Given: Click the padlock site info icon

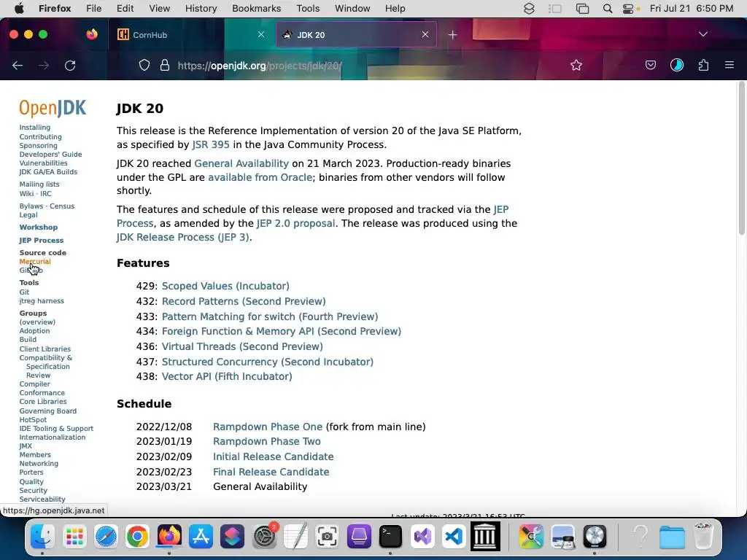Looking at the screenshot, I should click(x=165, y=65).
